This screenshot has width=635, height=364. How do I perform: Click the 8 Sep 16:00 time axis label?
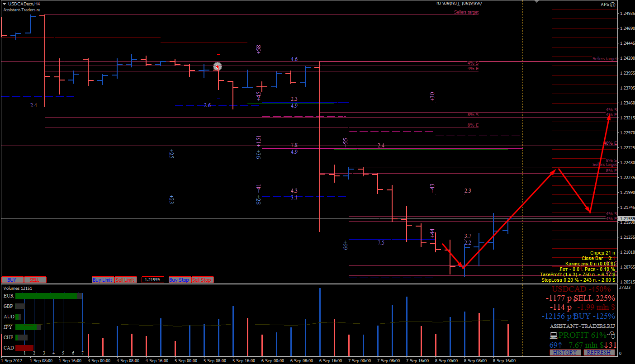(x=504, y=360)
